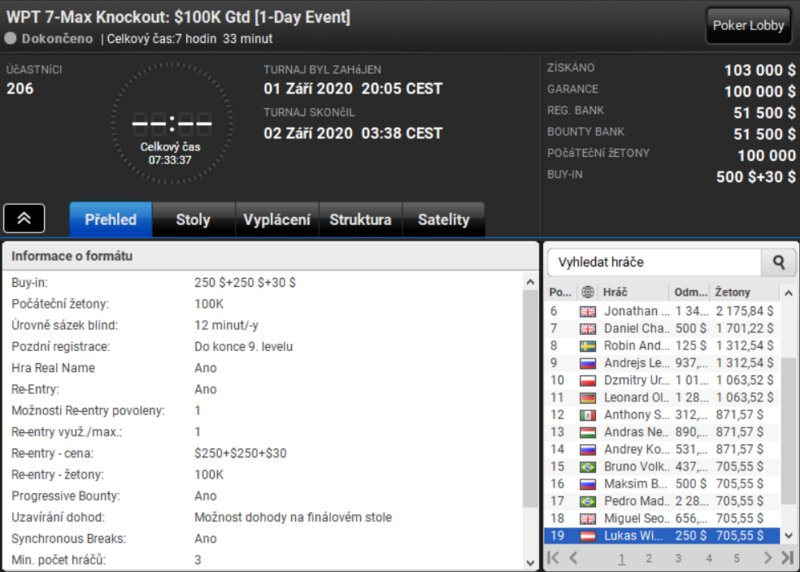Click the globe country column icon
The image size is (800, 572).
pos(588,292)
